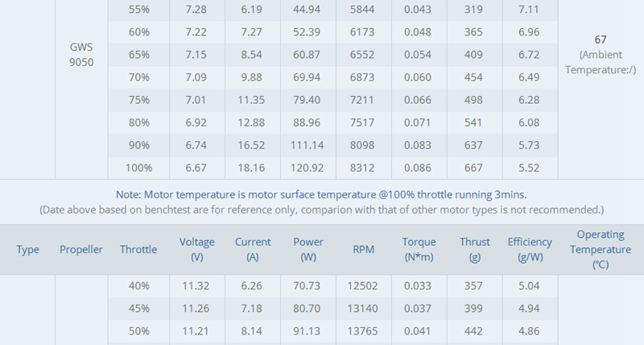The height and width of the screenshot is (345, 644).
Task: Click the Propeller column header
Action: (x=81, y=250)
